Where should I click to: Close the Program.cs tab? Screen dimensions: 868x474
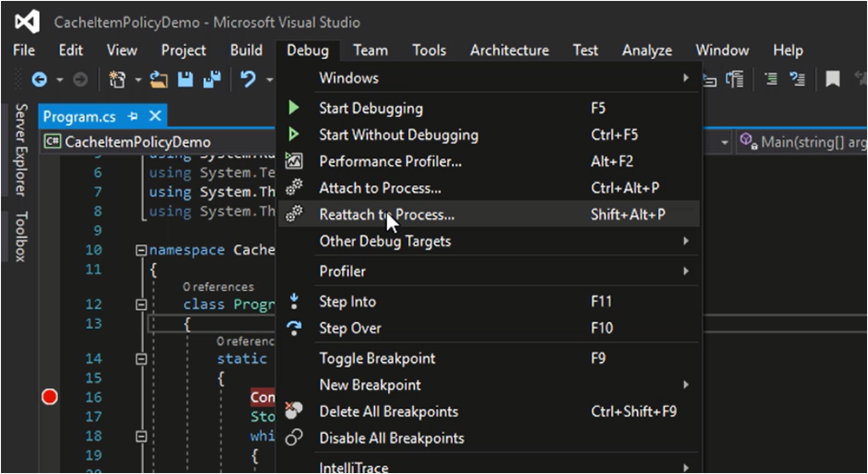coord(155,116)
